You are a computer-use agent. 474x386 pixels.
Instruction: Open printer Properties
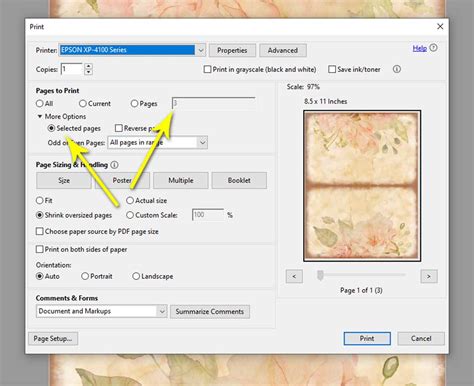click(232, 50)
